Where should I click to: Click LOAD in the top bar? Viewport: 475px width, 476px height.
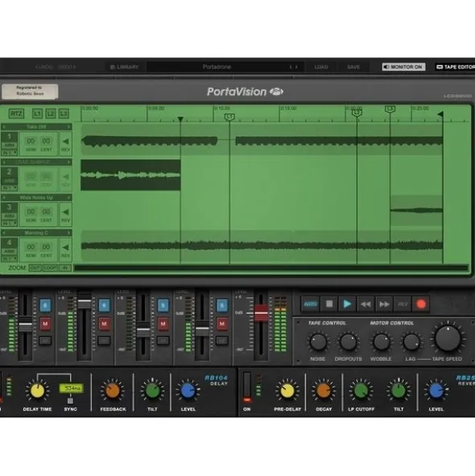pos(321,67)
